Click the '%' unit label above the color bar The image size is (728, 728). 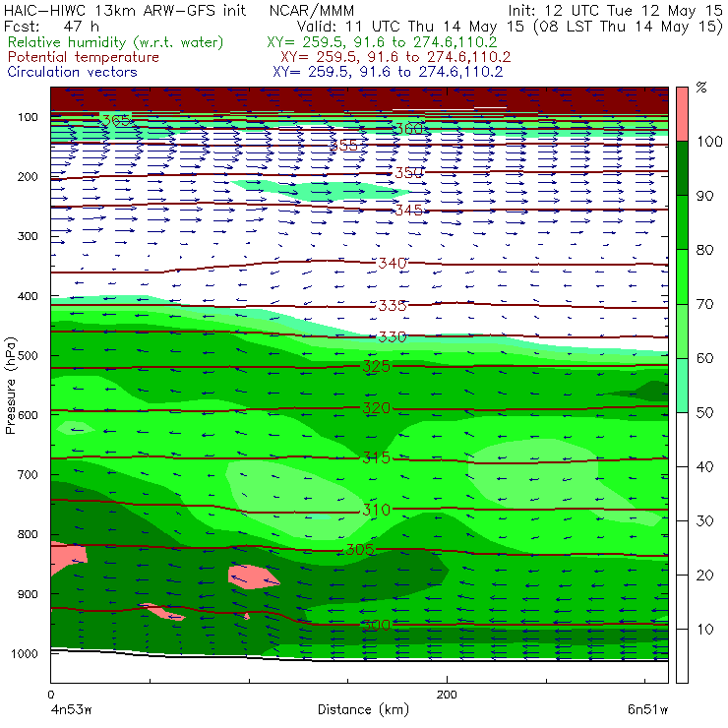pos(701,88)
